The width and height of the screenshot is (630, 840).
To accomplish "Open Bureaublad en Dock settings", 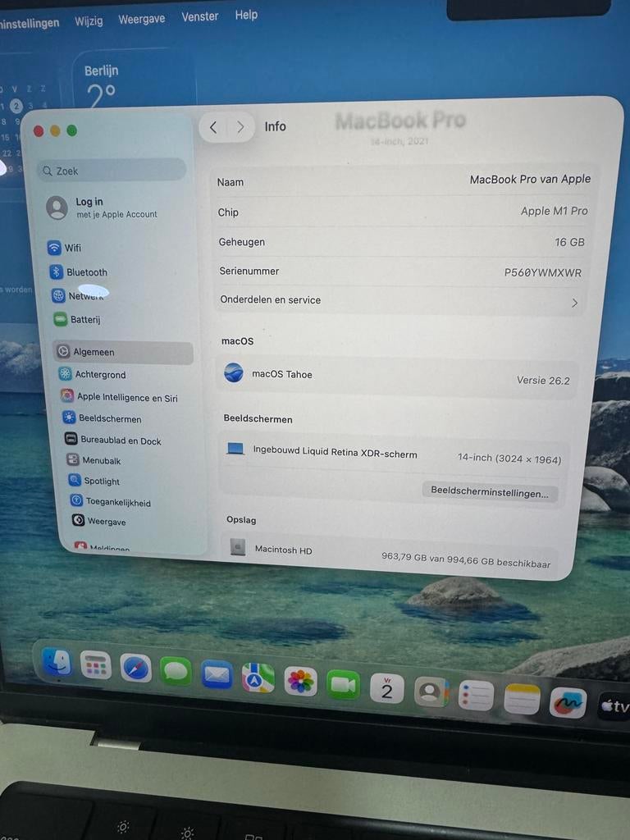I will pos(113,441).
